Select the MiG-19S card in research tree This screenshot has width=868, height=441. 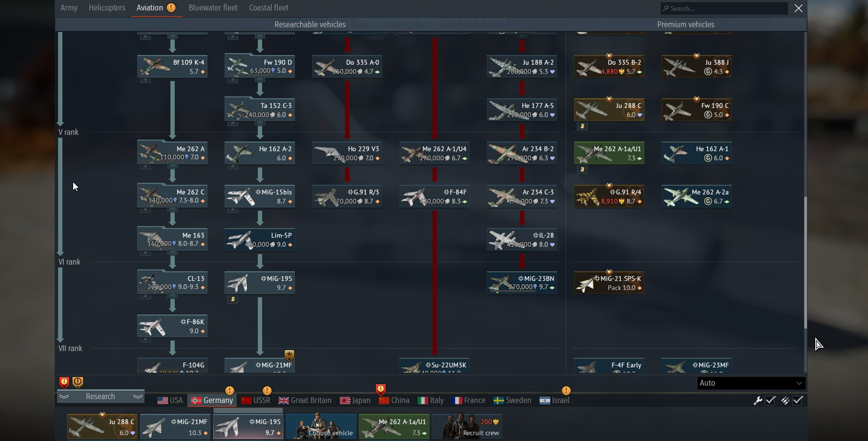tap(260, 283)
